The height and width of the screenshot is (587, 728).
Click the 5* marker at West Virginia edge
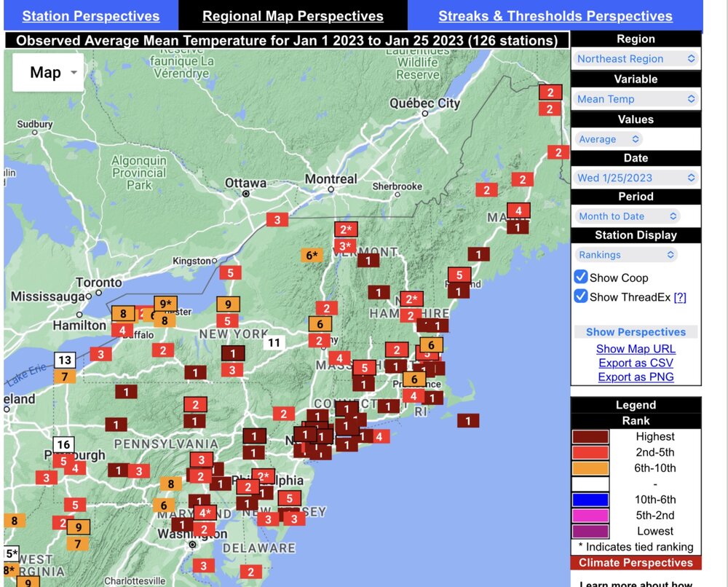click(12, 553)
